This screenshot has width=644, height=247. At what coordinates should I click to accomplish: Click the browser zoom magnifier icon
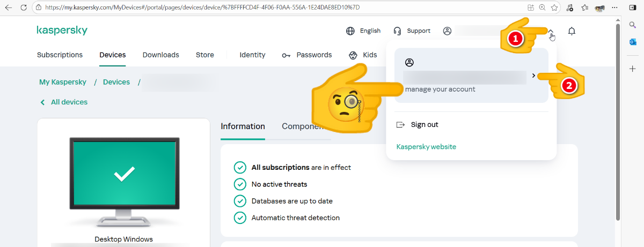pyautogui.click(x=542, y=8)
